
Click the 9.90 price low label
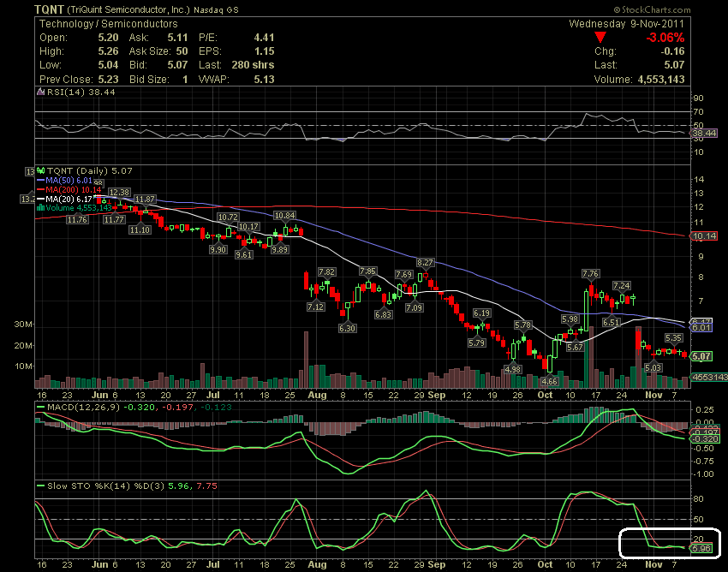(x=218, y=249)
